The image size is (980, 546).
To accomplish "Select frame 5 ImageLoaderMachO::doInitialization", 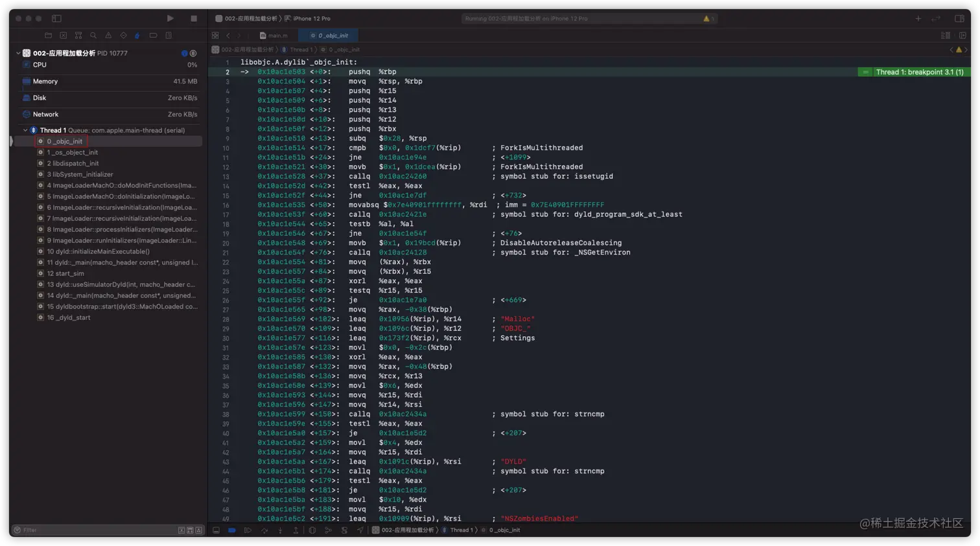I will tap(108, 196).
